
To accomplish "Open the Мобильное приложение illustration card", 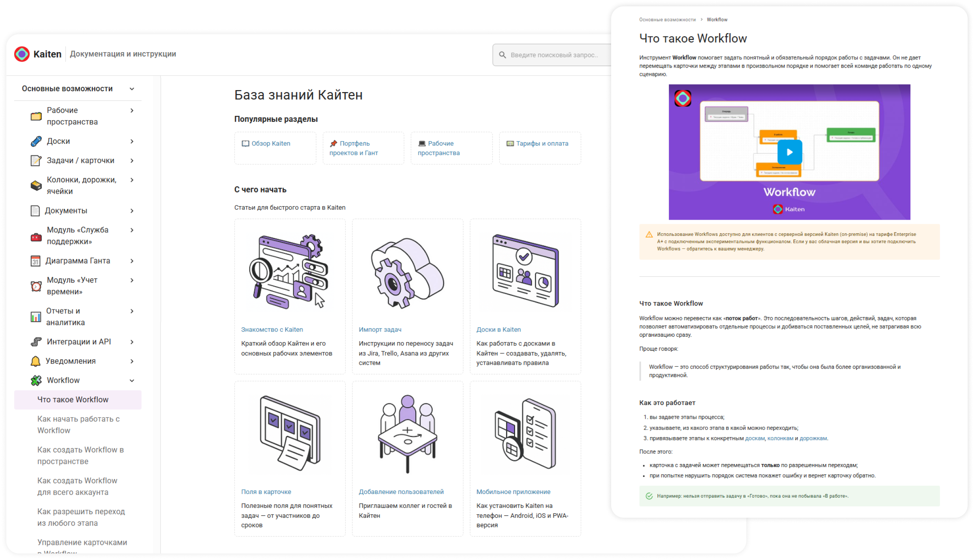I will pyautogui.click(x=525, y=434).
